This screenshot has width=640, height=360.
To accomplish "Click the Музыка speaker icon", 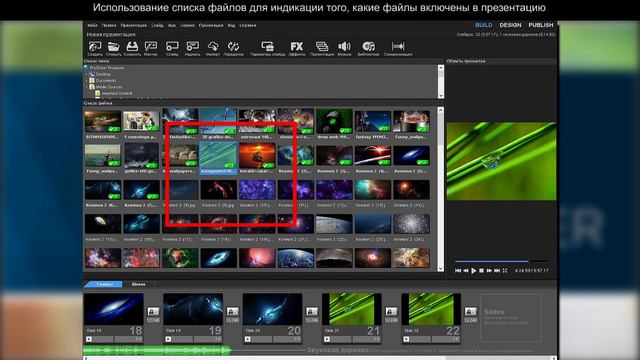I will (344, 48).
